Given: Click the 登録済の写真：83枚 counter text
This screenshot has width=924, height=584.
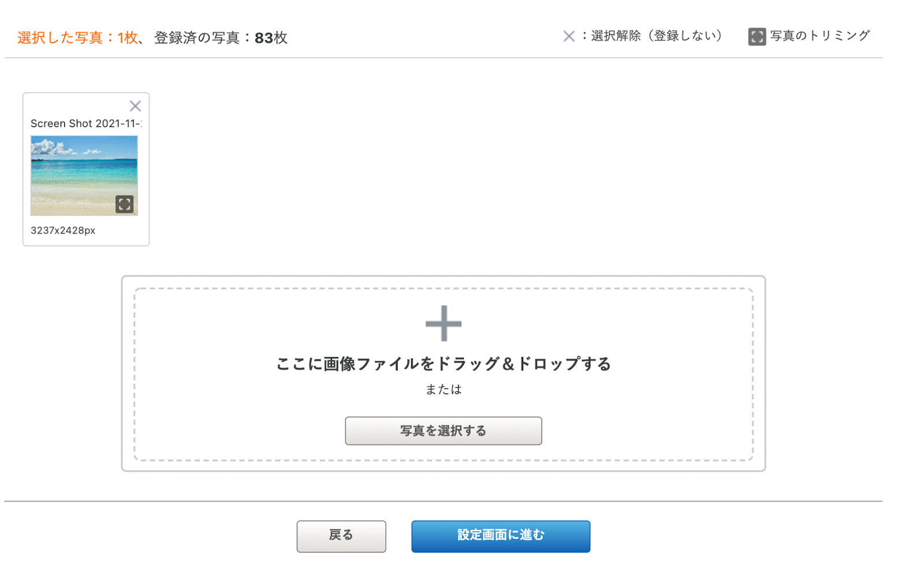Looking at the screenshot, I should 221,38.
